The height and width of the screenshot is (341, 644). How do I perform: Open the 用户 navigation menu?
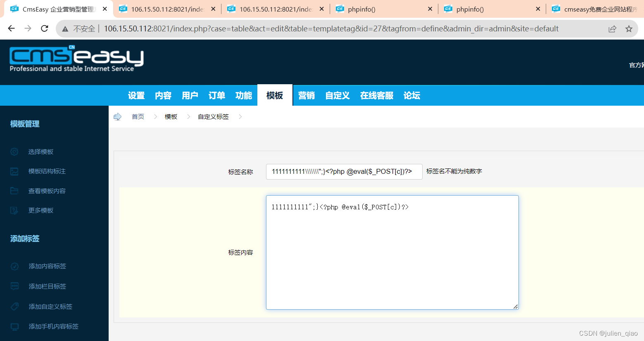point(190,95)
